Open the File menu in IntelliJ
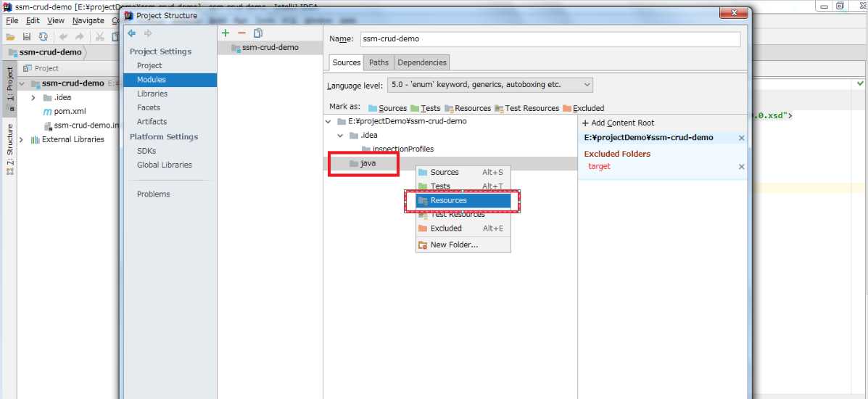Viewport: 868px width, 399px height. tap(12, 20)
